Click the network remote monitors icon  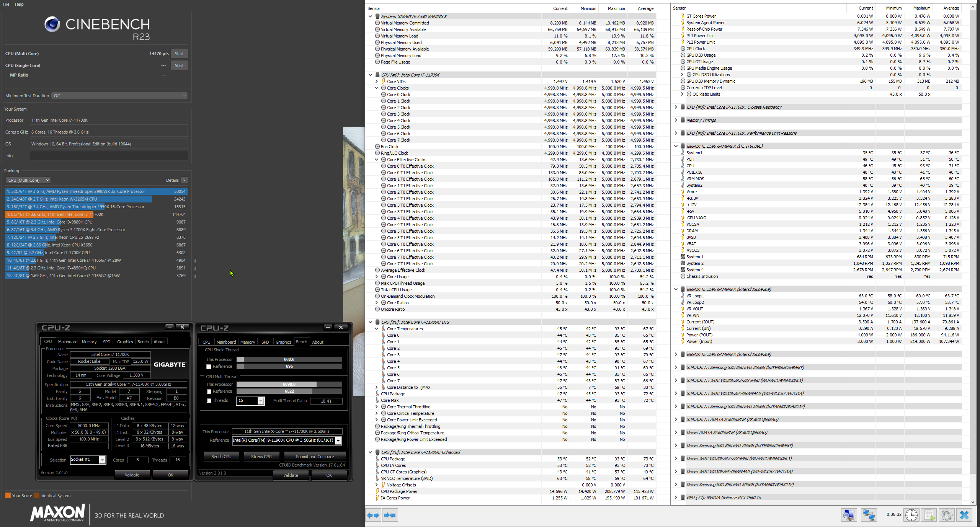868,515
